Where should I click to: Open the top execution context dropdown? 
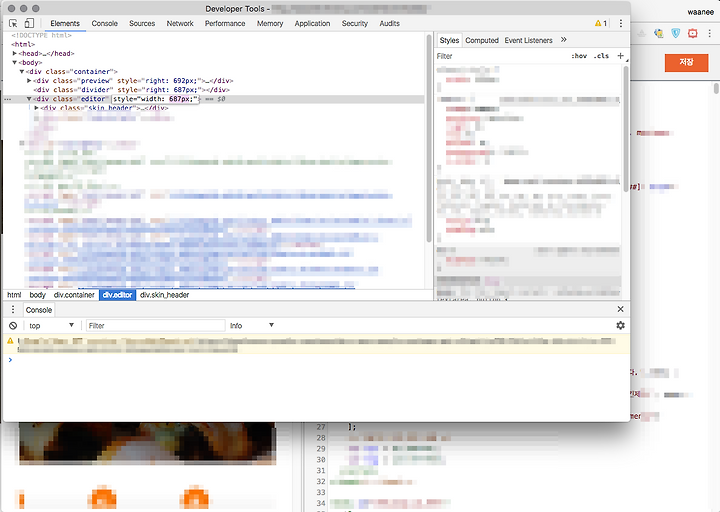click(x=51, y=326)
